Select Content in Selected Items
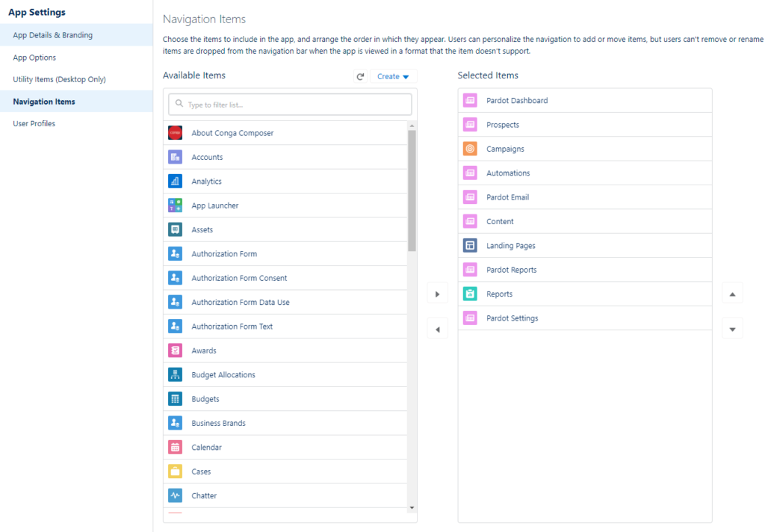The image size is (765, 532). pyautogui.click(x=585, y=221)
